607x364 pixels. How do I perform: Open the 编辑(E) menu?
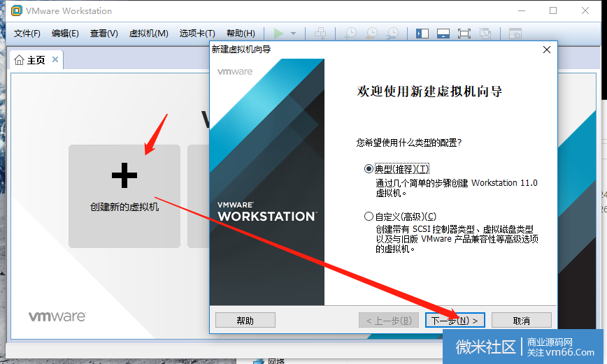[65, 34]
